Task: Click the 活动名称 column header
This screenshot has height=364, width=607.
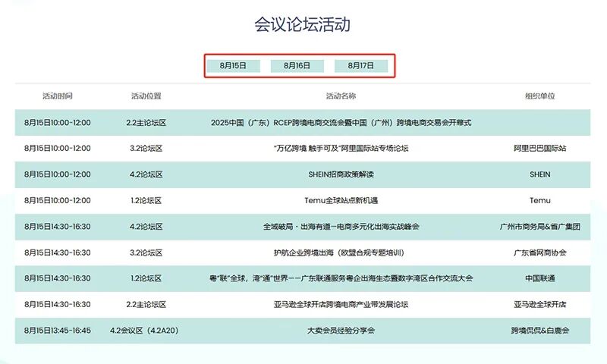Action: (x=341, y=96)
